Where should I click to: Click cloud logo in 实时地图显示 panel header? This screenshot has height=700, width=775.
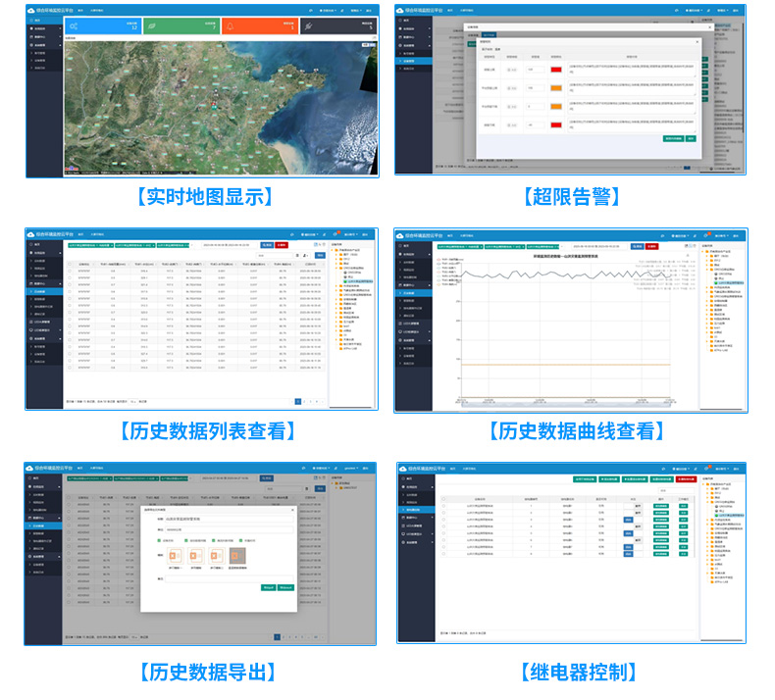click(31, 10)
